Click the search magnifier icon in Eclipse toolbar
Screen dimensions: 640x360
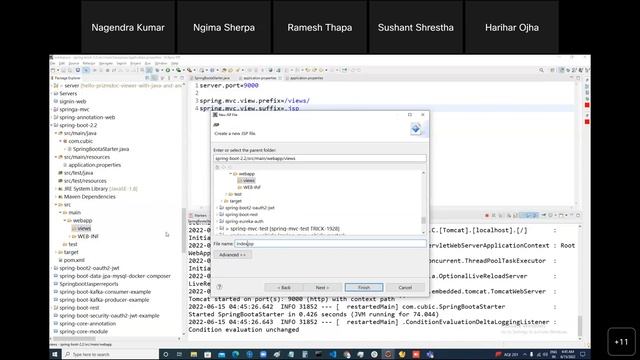coord(541,70)
